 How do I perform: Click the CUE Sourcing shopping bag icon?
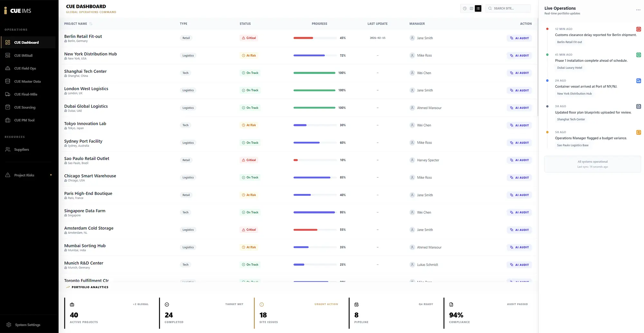pos(8,107)
